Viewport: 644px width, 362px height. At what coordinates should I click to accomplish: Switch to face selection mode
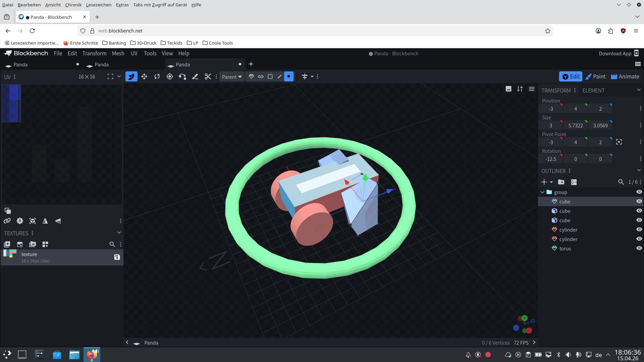[270, 76]
